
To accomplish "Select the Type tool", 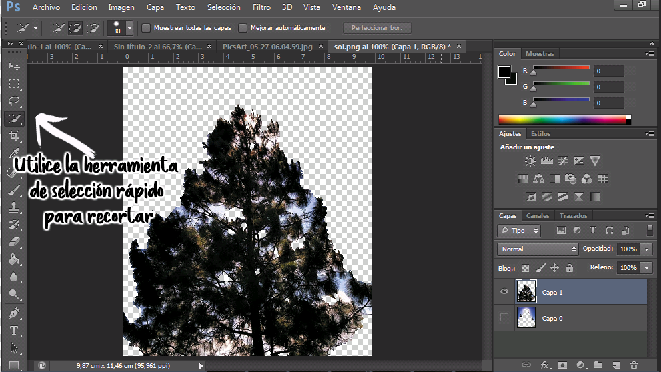I will point(14,331).
